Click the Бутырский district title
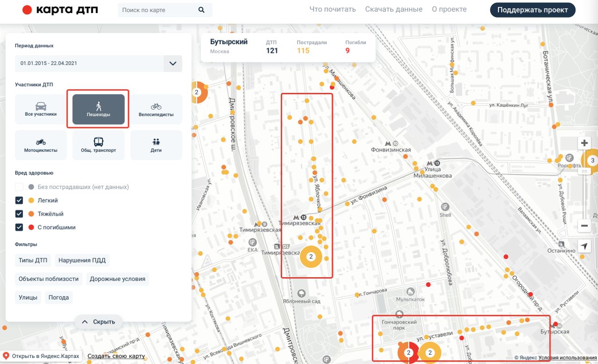 pos(229,42)
